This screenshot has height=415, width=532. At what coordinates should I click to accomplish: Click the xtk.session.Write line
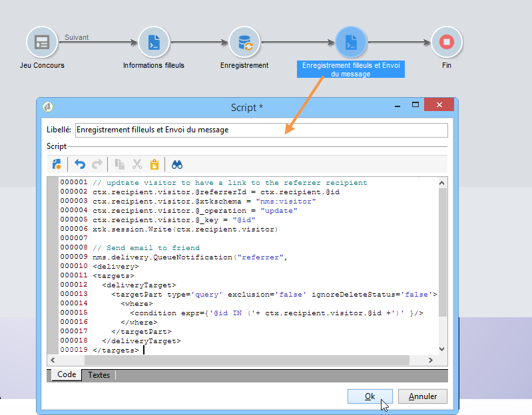tap(185, 229)
